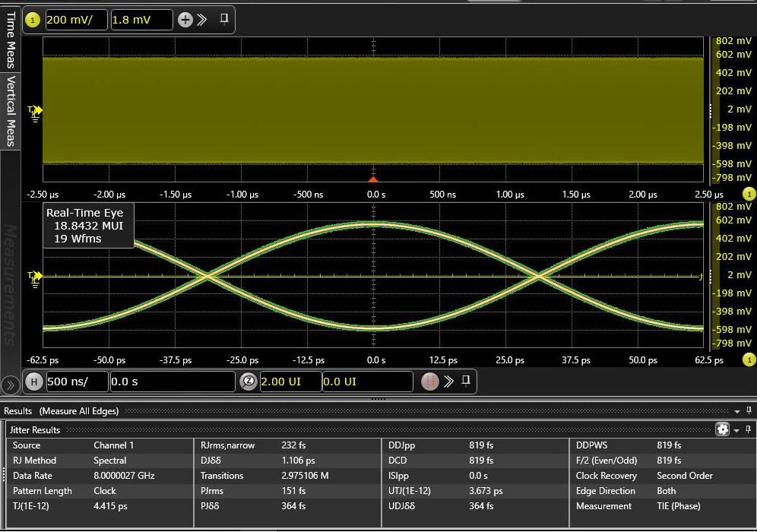757x532 pixels.
Task: Open the Vertical Meas side tab
Action: (11, 110)
